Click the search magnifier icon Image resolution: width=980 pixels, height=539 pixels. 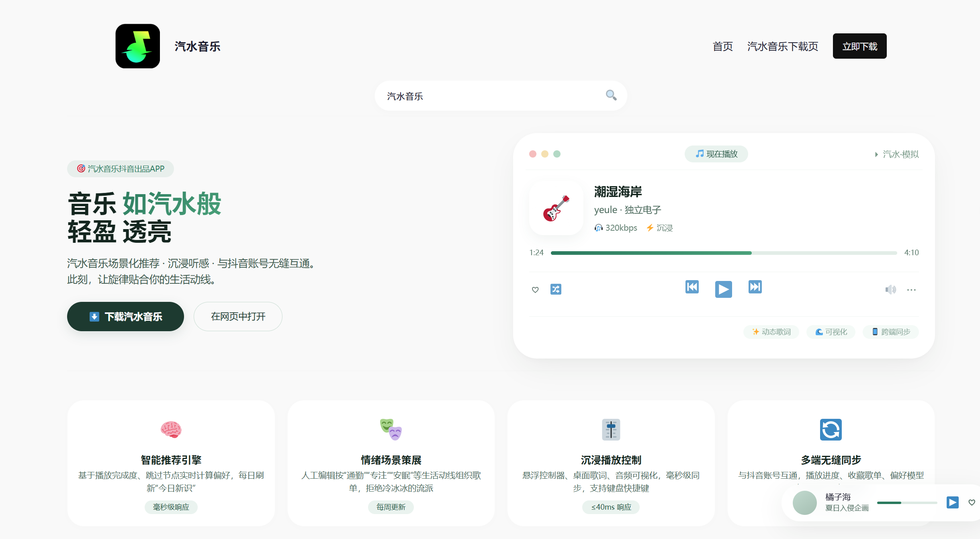(x=611, y=95)
